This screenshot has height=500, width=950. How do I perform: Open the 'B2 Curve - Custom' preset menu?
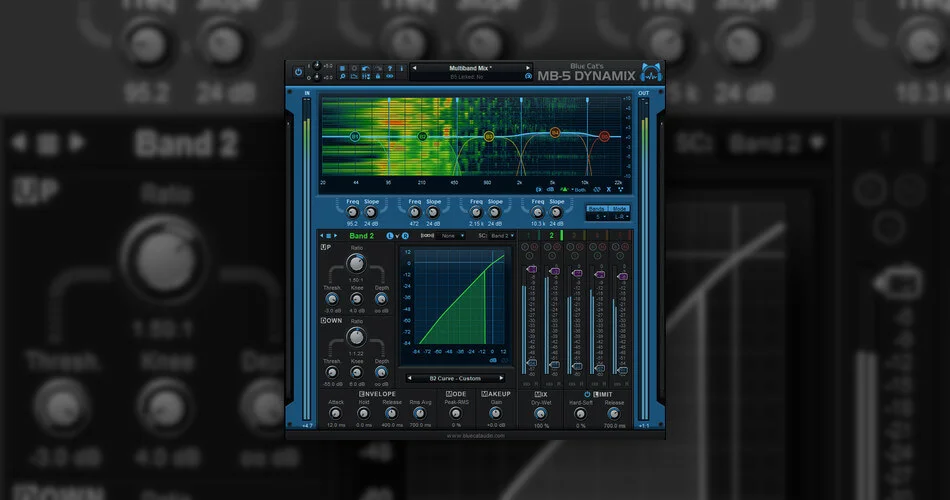[x=455, y=378]
